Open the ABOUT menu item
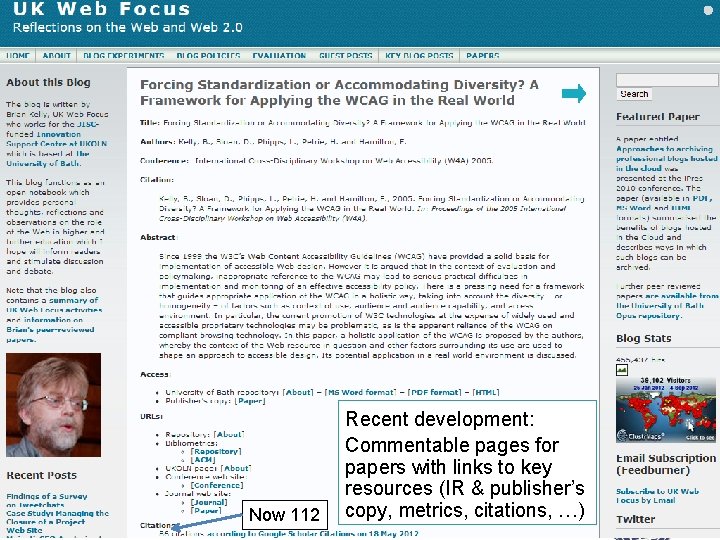The width and height of the screenshot is (720, 540). coord(56,56)
